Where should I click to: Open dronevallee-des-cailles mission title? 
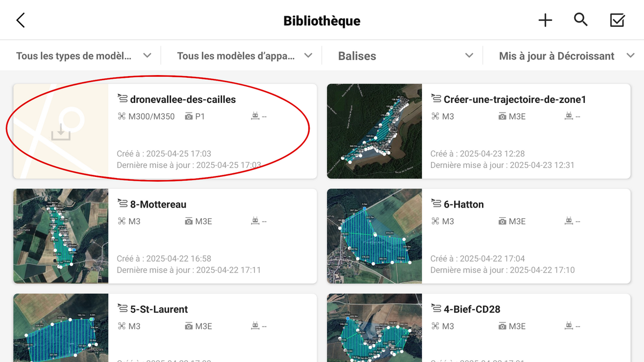click(182, 99)
